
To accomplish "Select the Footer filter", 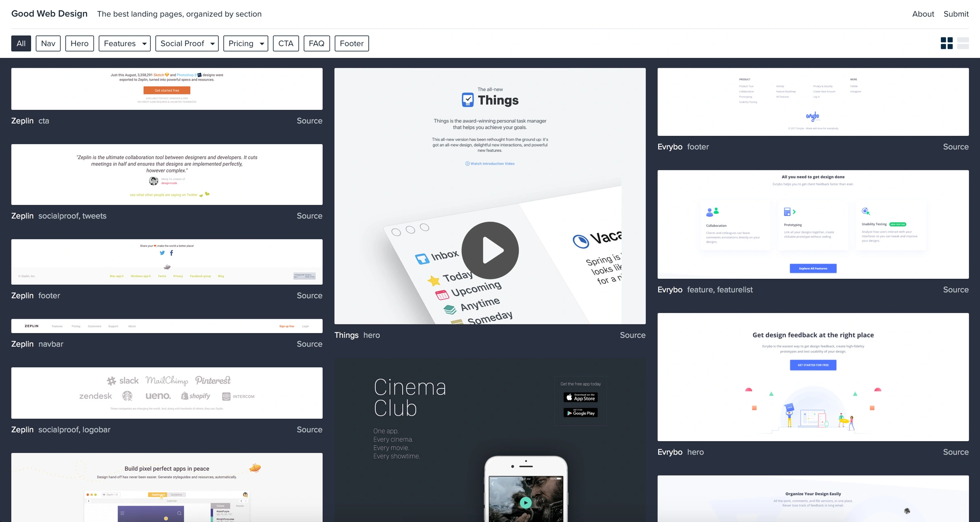I will (x=352, y=43).
